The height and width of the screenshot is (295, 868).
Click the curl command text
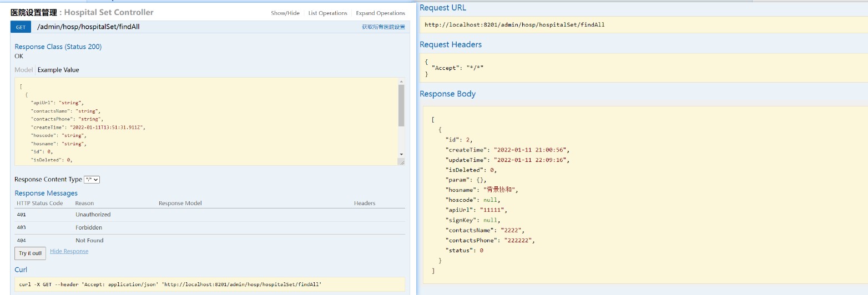click(170, 284)
